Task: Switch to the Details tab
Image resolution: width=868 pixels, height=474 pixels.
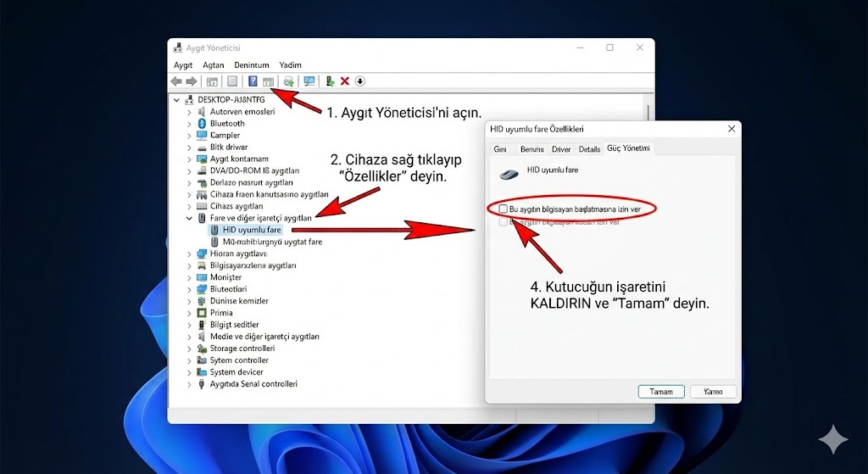Action: 589,149
